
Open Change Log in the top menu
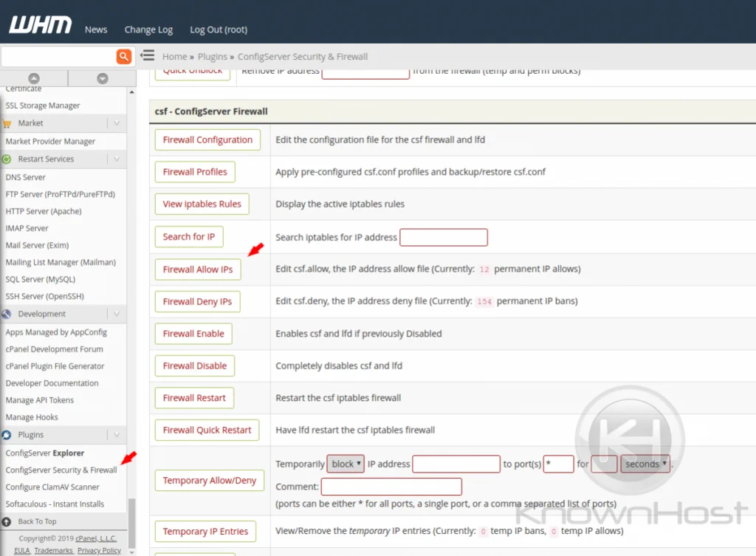(x=148, y=30)
